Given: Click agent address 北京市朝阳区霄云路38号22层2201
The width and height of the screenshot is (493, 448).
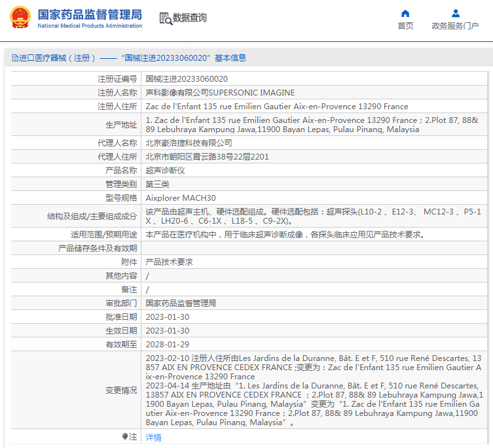Looking at the screenshot, I should 207,157.
